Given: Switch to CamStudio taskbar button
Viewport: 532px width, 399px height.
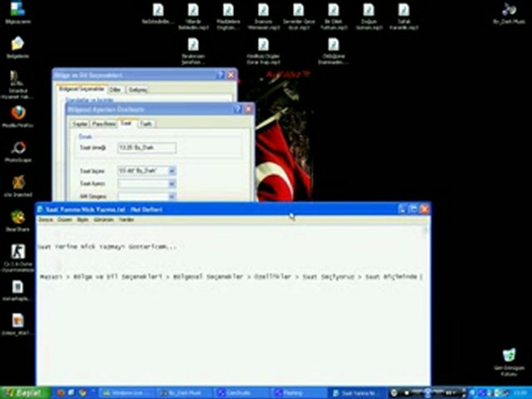Looking at the screenshot, I should [x=242, y=393].
